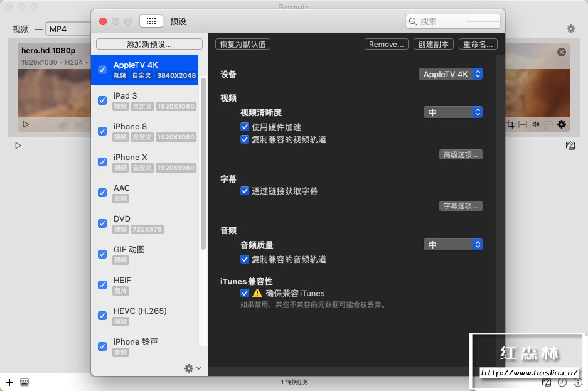Click the convert icon below the thumbnail
Viewport: 588px width, 391px height.
coord(570,146)
